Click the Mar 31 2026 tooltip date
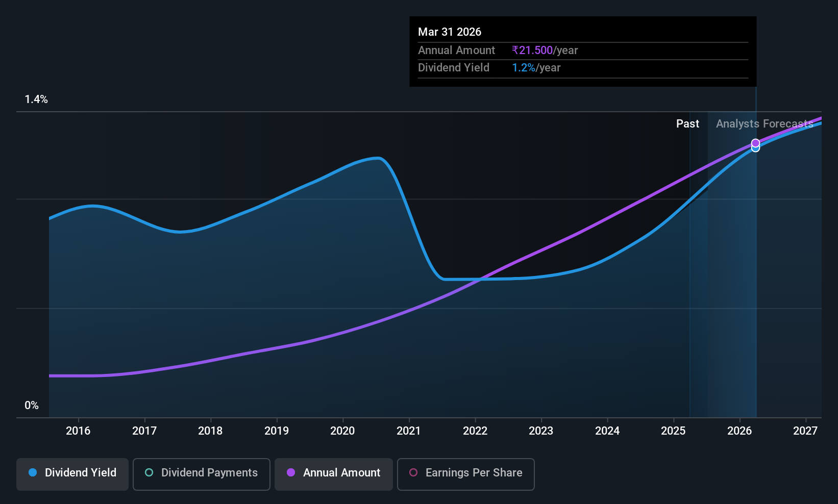Viewport: 838px width, 504px height. [450, 32]
